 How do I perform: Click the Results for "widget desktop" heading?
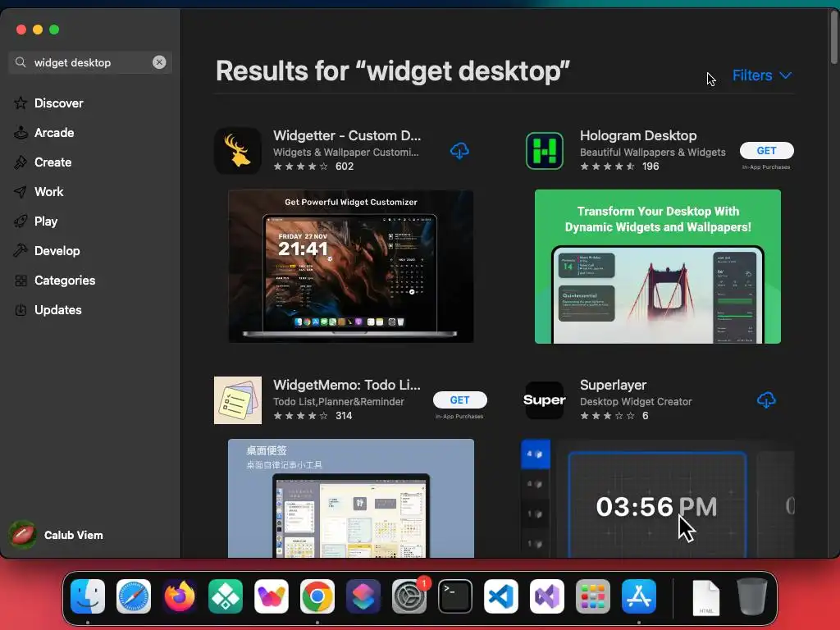(393, 71)
